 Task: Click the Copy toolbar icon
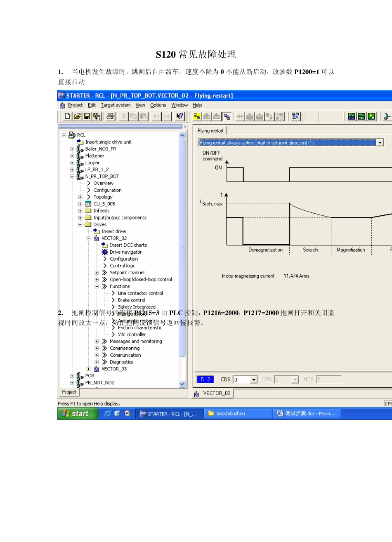pos(133,117)
